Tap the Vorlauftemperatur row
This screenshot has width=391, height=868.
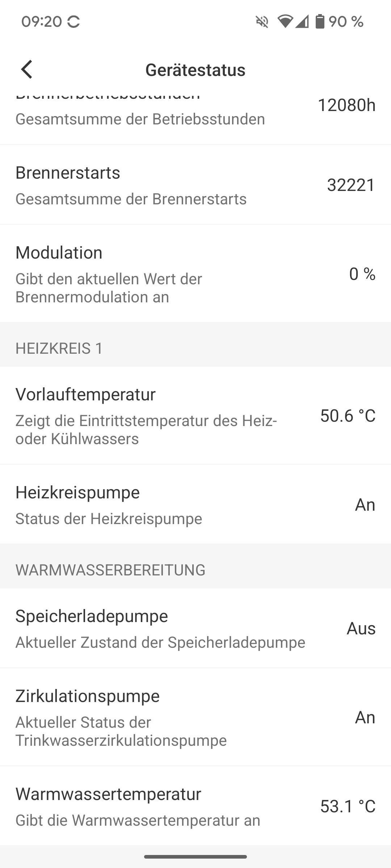(195, 416)
